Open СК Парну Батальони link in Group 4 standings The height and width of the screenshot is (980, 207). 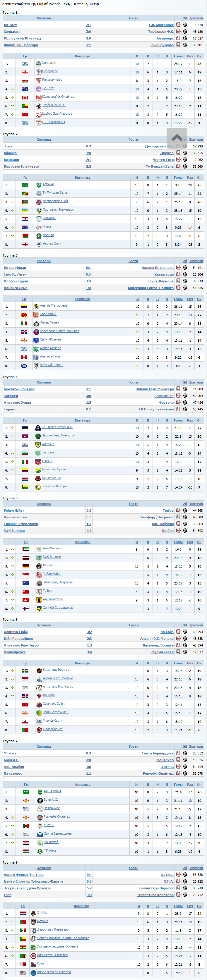[x=57, y=427]
